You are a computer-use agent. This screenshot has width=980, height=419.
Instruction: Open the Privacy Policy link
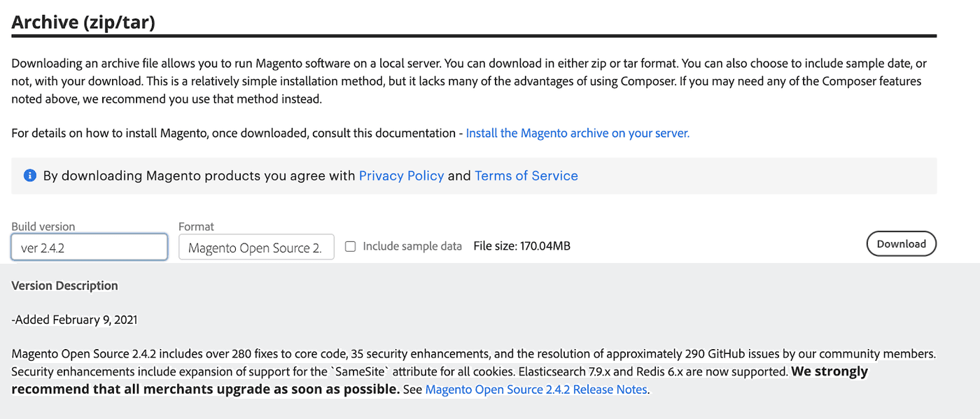coord(401,176)
